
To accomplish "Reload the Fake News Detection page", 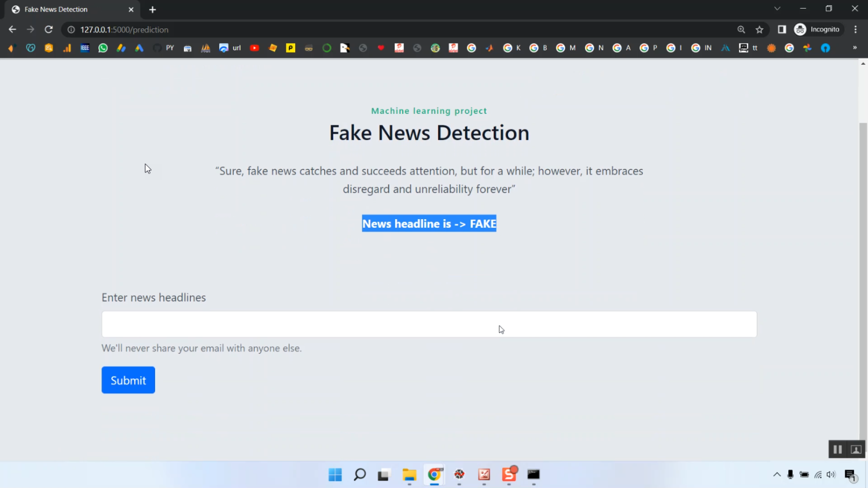I will (49, 29).
